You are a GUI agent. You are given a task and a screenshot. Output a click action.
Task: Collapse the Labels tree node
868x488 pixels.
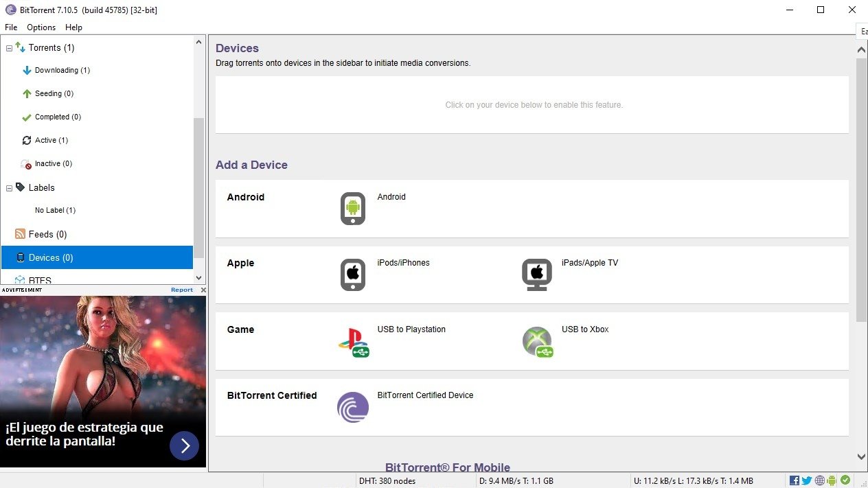(9, 188)
